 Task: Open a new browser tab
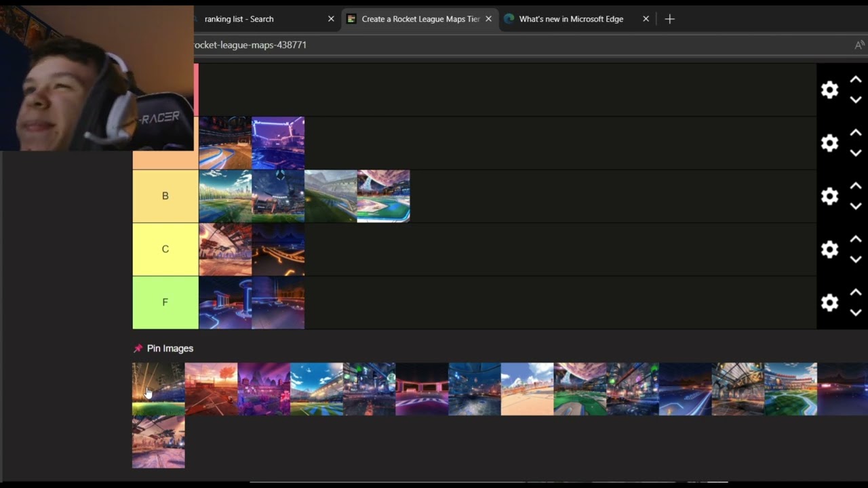[x=669, y=19]
